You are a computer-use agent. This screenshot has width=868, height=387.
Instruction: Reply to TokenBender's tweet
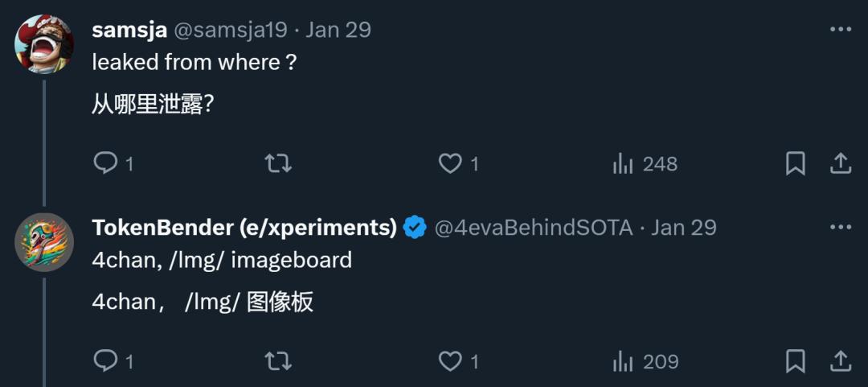(x=106, y=361)
